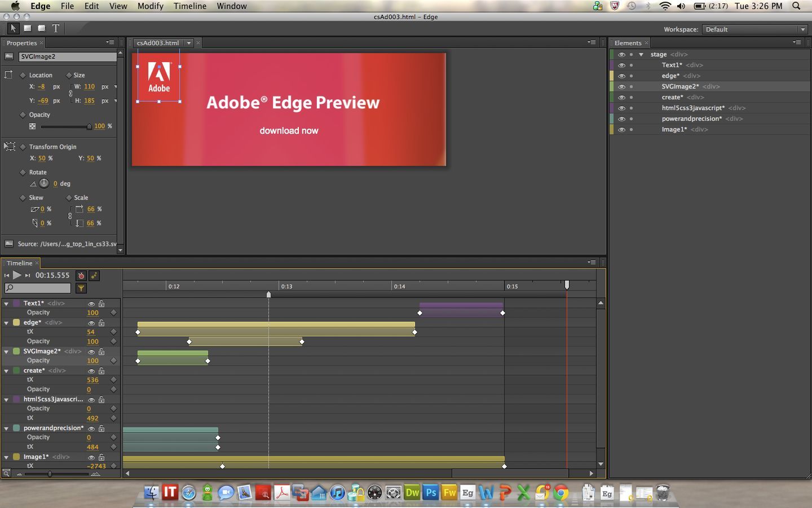Select the Rectangle tool
The image size is (812, 508).
click(27, 28)
